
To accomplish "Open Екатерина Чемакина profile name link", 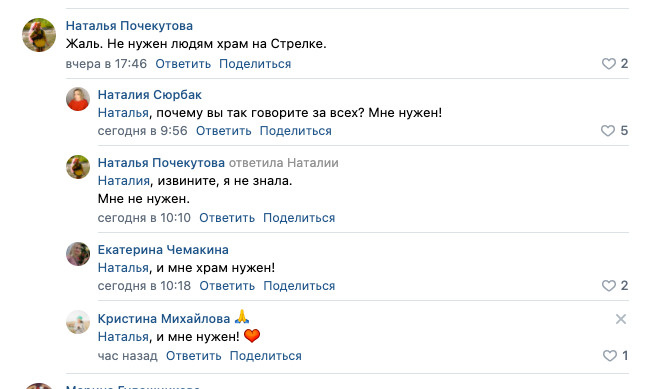I will click(x=163, y=250).
